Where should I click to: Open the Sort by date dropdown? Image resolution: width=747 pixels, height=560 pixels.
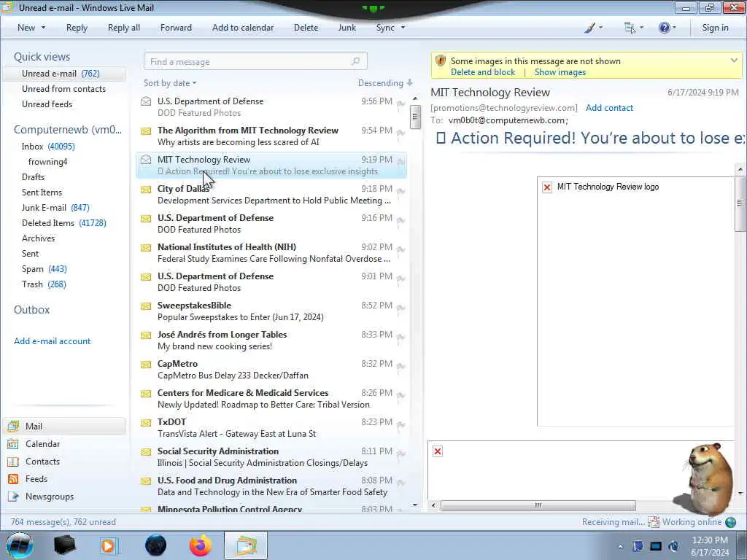click(170, 83)
